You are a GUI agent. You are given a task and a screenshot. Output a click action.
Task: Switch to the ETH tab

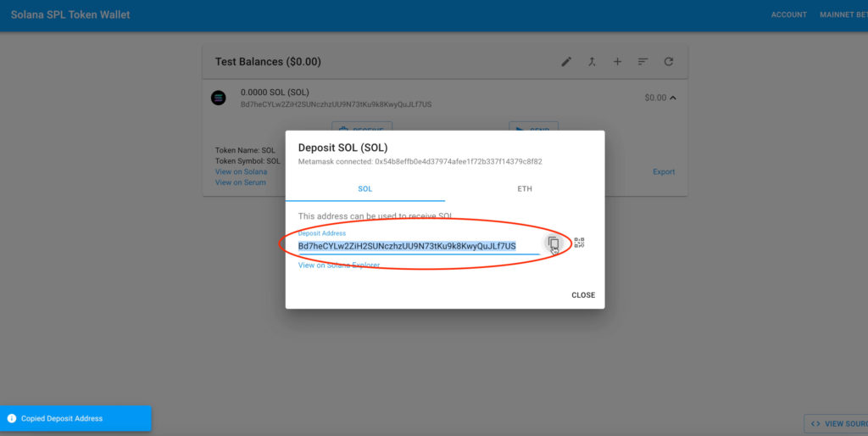525,189
